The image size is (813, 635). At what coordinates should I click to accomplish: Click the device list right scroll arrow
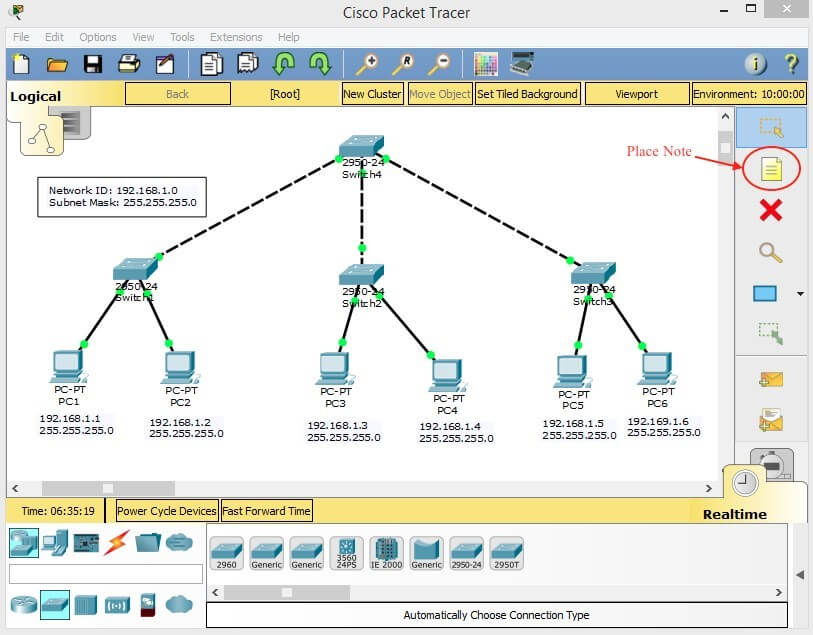click(778, 592)
